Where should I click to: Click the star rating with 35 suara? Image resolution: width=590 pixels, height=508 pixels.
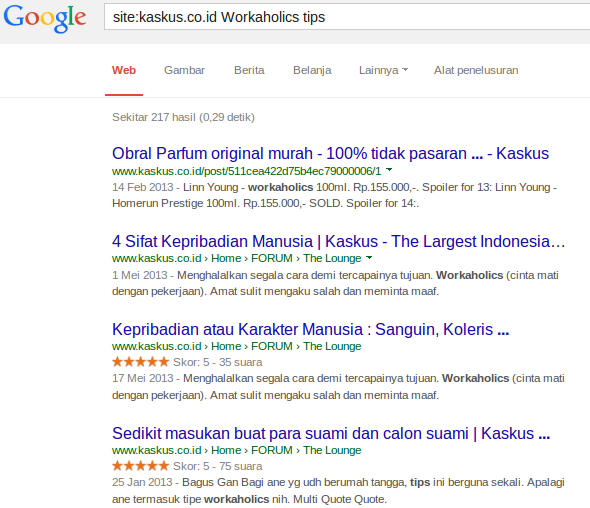140,362
